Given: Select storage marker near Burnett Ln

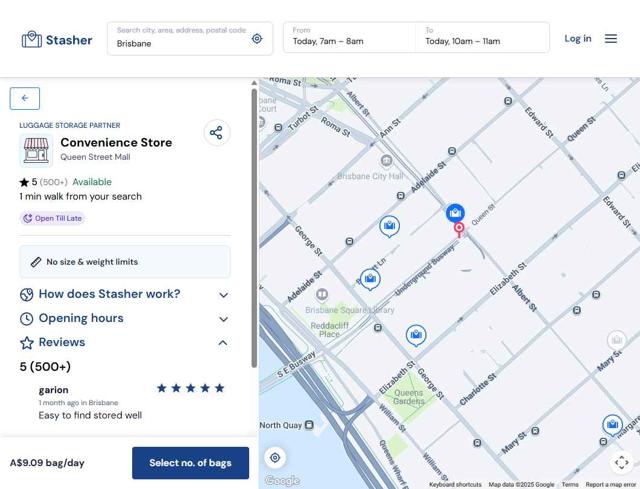Looking at the screenshot, I should tap(370, 279).
